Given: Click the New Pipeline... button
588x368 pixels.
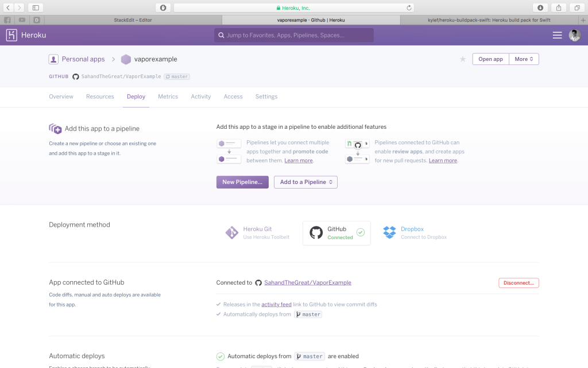Looking at the screenshot, I should coord(242,182).
